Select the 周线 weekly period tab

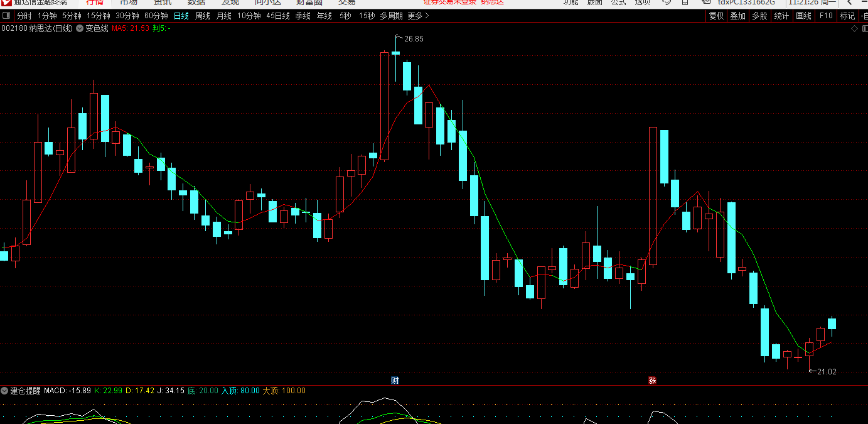coord(202,16)
